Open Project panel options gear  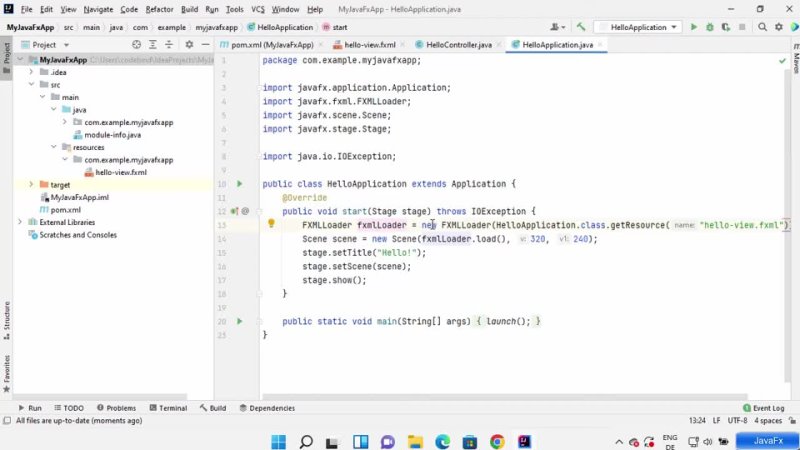[189, 45]
